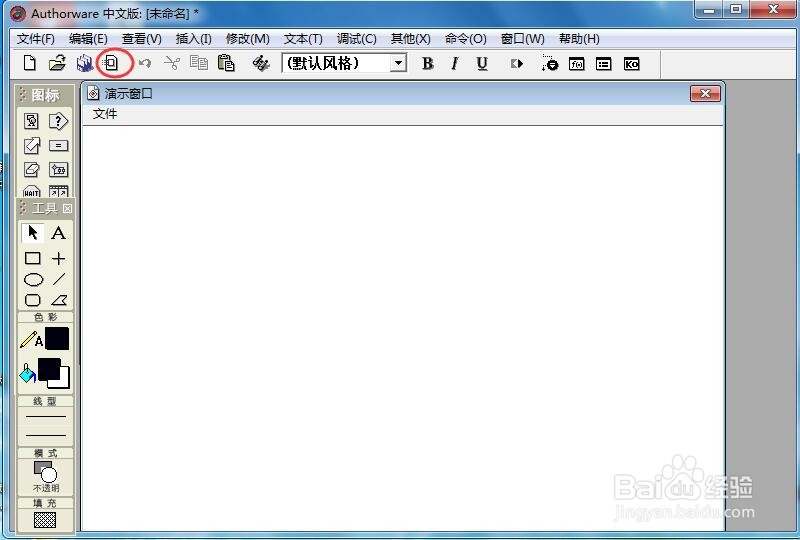
Task: Create a new file from toolbar
Action: pos(30,63)
